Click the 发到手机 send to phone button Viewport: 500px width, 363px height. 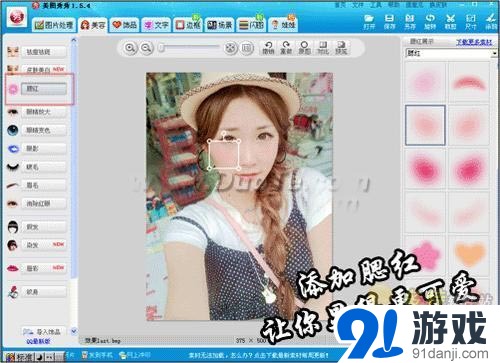(x=98, y=355)
